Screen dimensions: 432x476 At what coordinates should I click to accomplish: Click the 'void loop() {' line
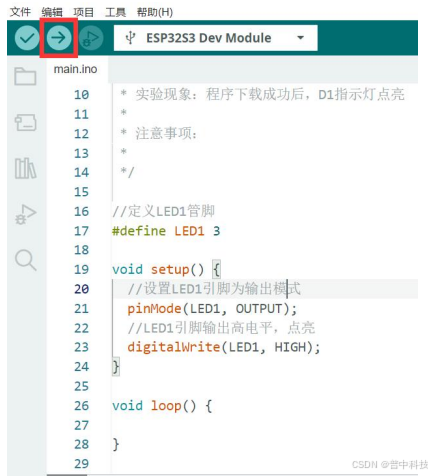click(x=162, y=406)
